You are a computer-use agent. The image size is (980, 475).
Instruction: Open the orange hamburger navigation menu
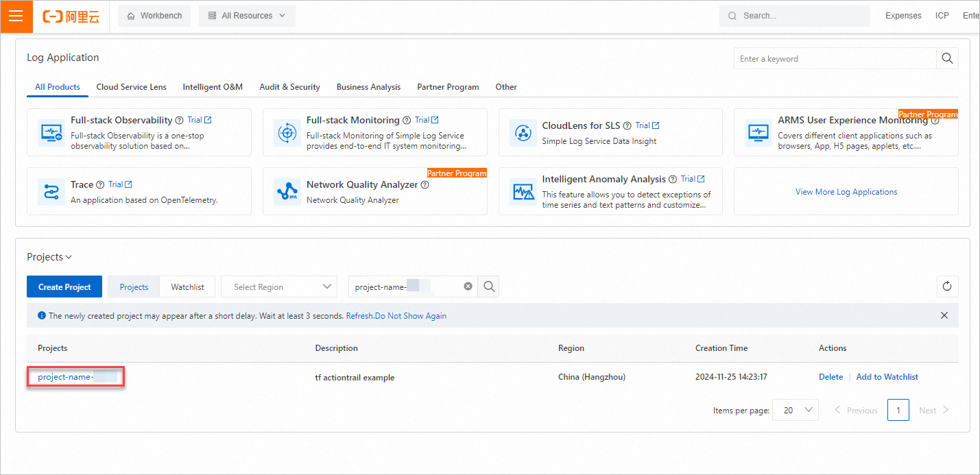[x=16, y=16]
